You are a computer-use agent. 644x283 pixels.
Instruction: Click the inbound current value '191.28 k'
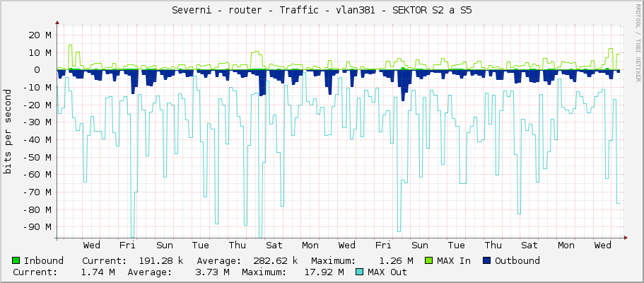click(161, 260)
